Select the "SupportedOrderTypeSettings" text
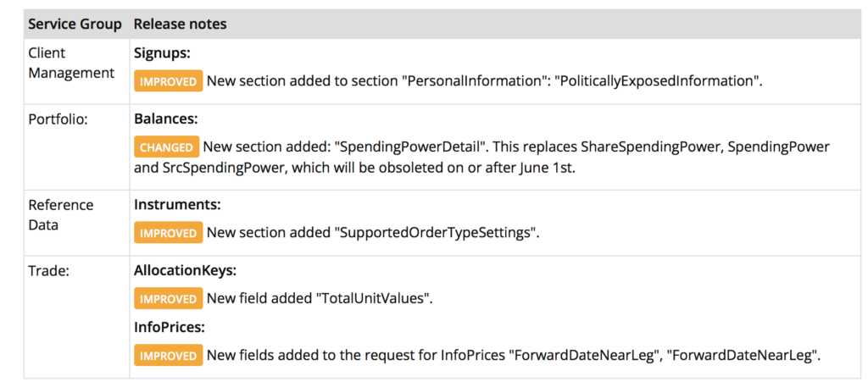This screenshot has width=868, height=382. coord(437,232)
